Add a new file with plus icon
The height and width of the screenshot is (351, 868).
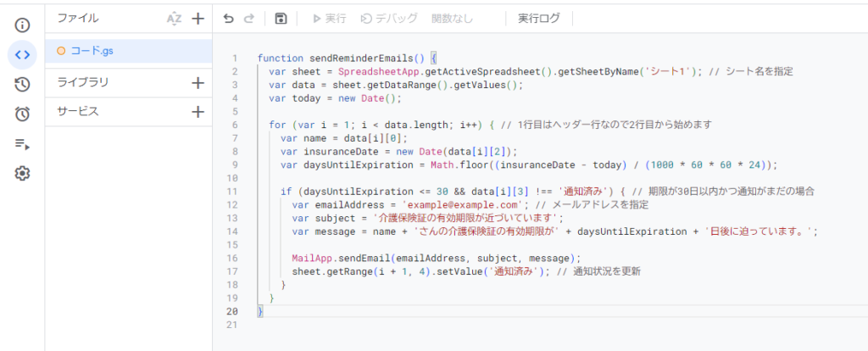click(x=198, y=19)
